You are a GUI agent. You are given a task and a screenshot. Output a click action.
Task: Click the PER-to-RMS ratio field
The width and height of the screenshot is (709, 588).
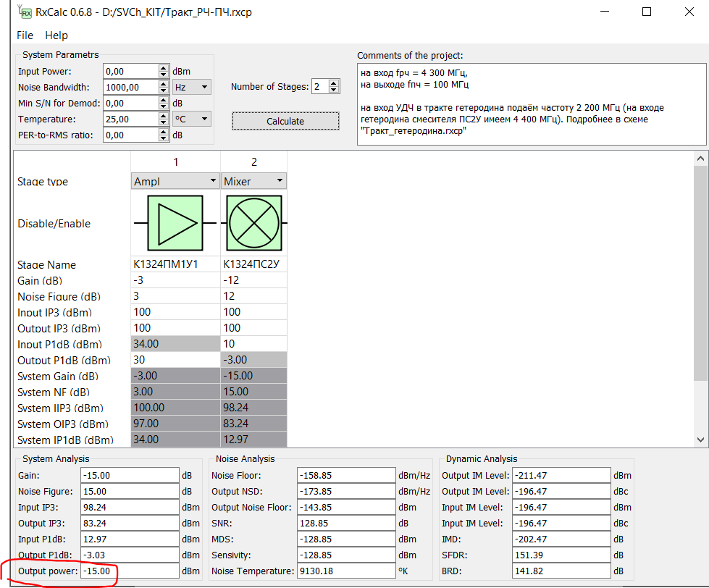tap(131, 135)
